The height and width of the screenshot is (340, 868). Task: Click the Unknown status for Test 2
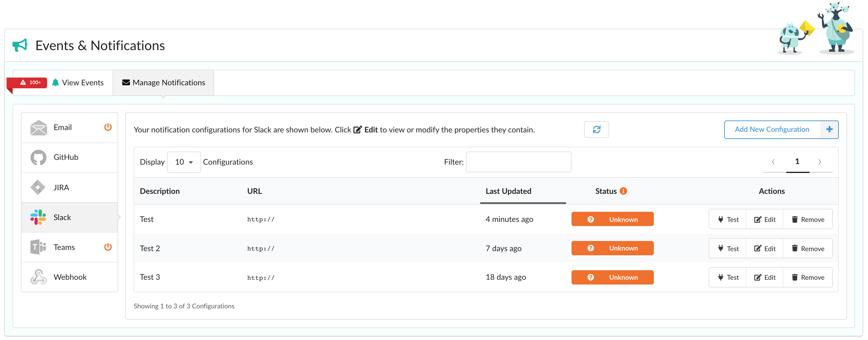612,248
